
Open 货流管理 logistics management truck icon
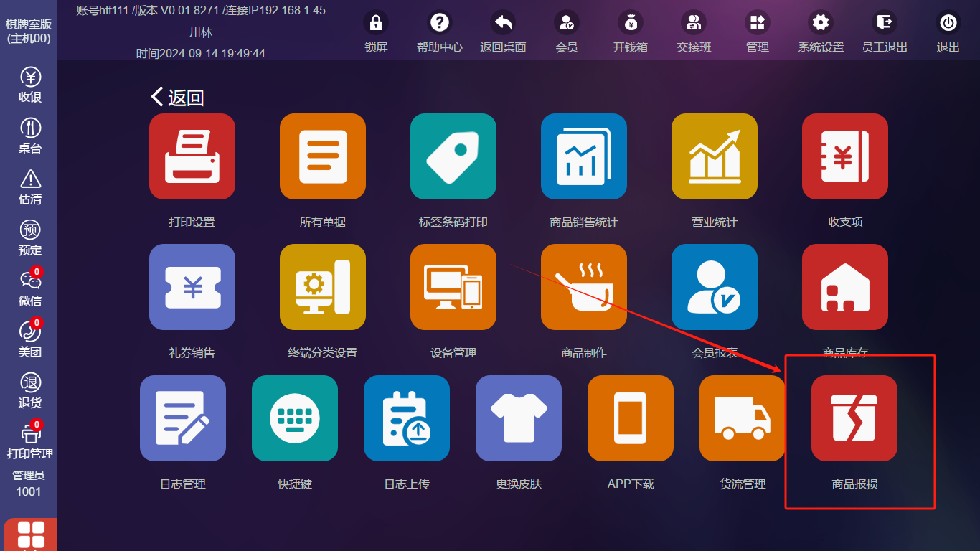[743, 418]
